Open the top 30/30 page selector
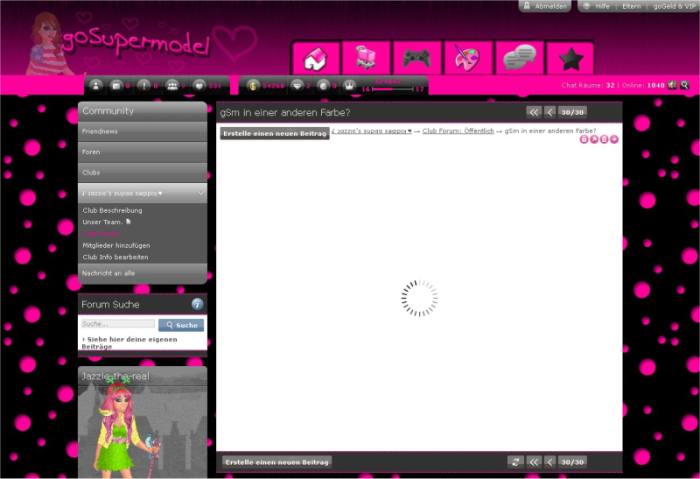700x479 pixels. (572, 112)
